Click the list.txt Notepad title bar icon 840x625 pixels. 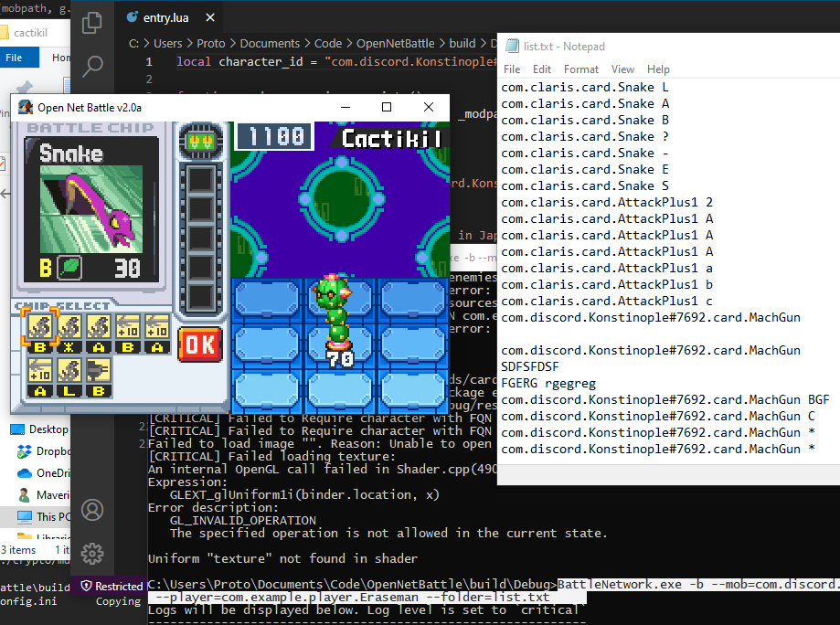coord(512,46)
